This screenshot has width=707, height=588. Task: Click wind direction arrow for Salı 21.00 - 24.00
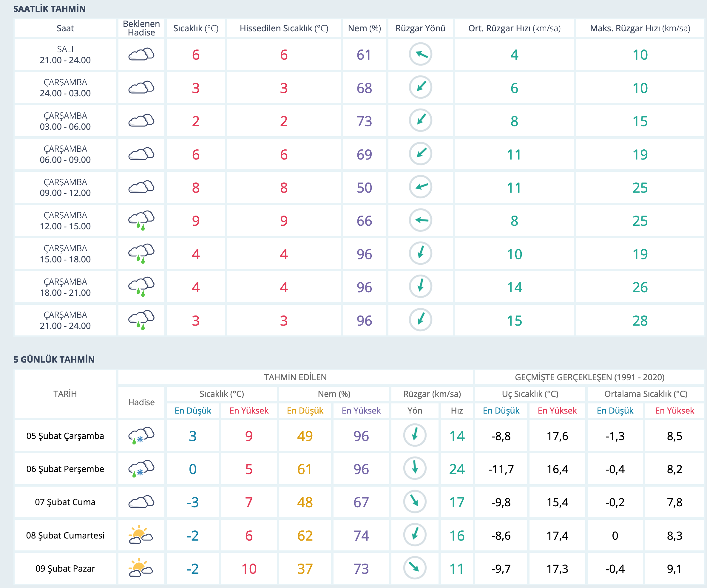[x=420, y=55]
